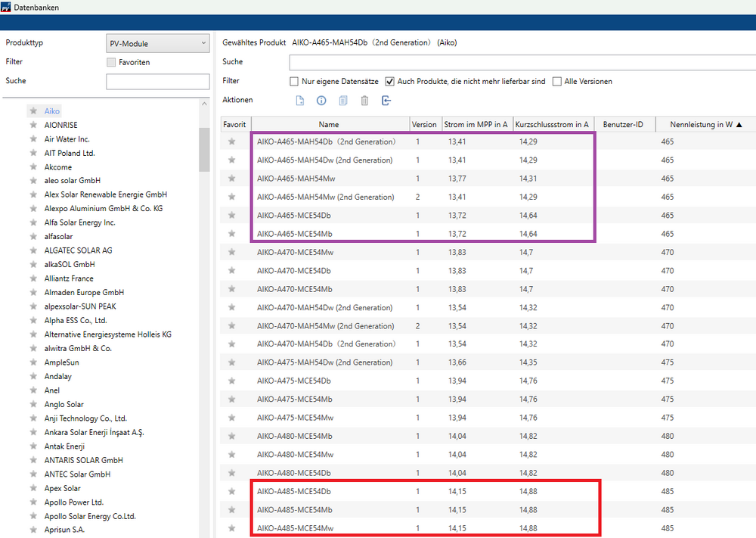This screenshot has height=538, width=756.
Task: Uncheck 'Auch Produkte, die nicht mehr lieferbar sind'
Action: [390, 82]
